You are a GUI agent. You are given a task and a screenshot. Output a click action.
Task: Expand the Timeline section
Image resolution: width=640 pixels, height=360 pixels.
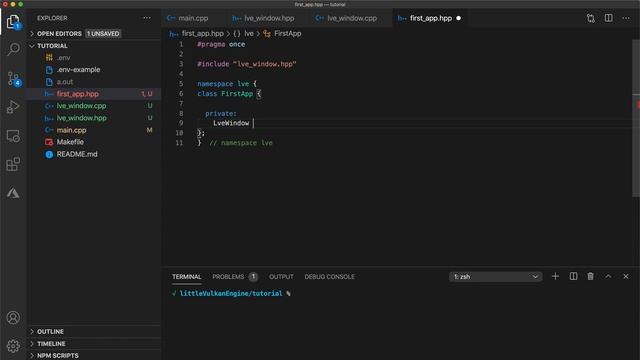pos(51,344)
